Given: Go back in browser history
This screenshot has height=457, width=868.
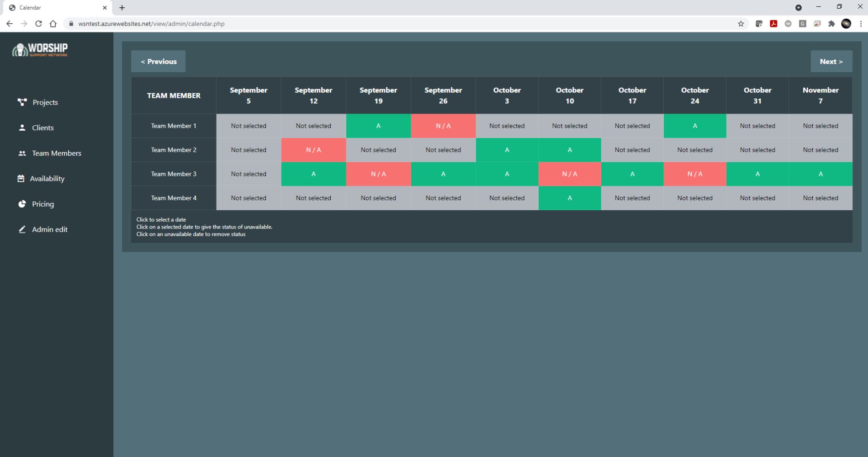Looking at the screenshot, I should point(10,24).
